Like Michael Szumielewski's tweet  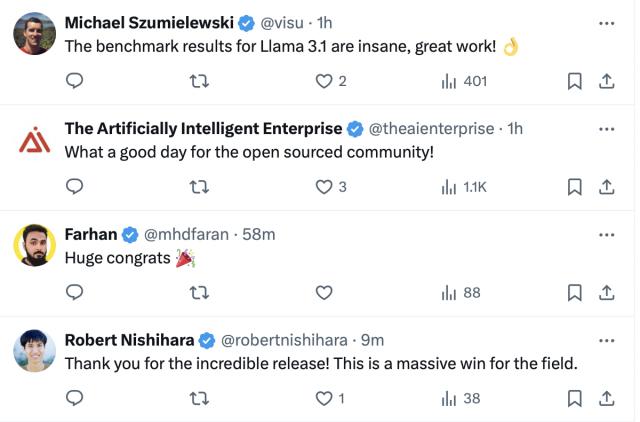tap(323, 81)
